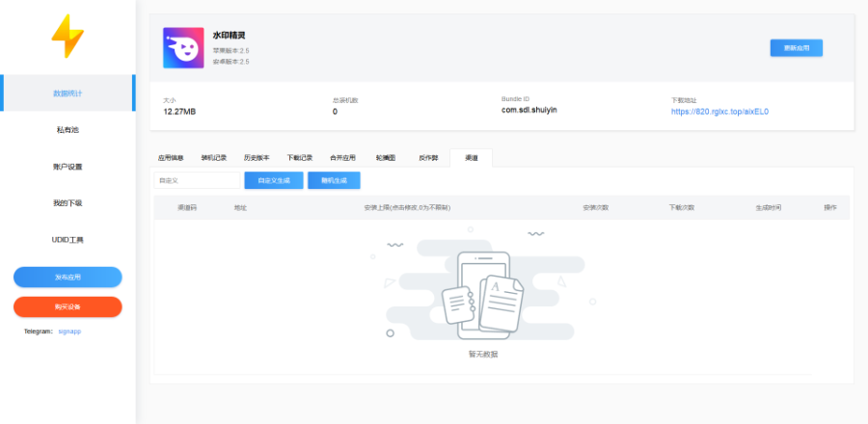Click the 水印精灵 app icon

(x=182, y=47)
